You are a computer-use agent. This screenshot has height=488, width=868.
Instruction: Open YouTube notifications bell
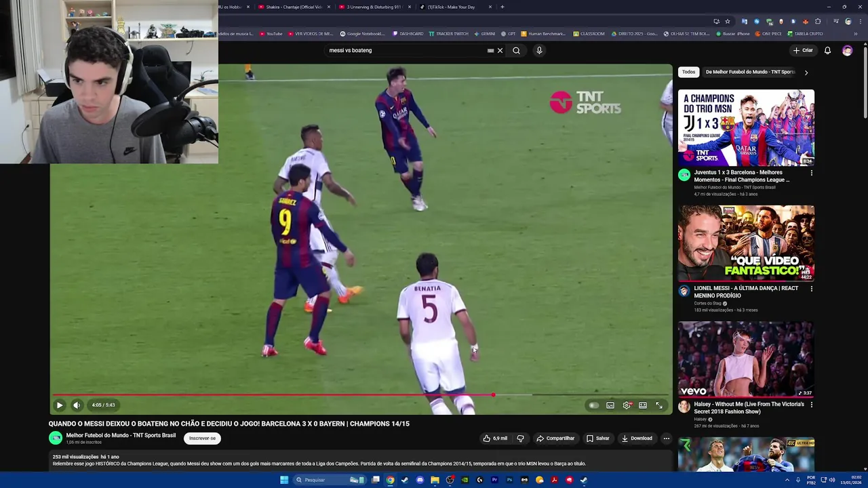pos(827,50)
